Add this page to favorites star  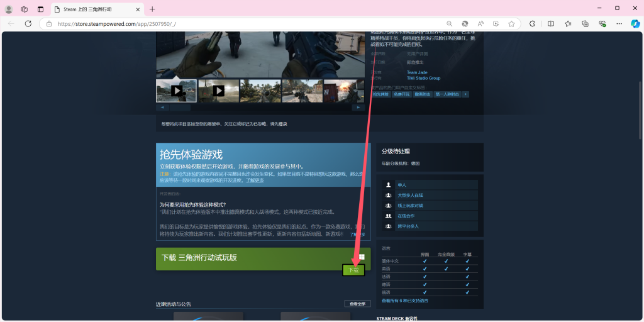click(x=511, y=24)
